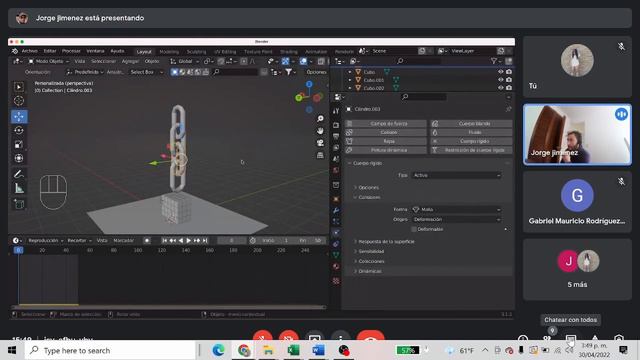
Task: Click the timeline play button
Action: pyautogui.click(x=189, y=240)
